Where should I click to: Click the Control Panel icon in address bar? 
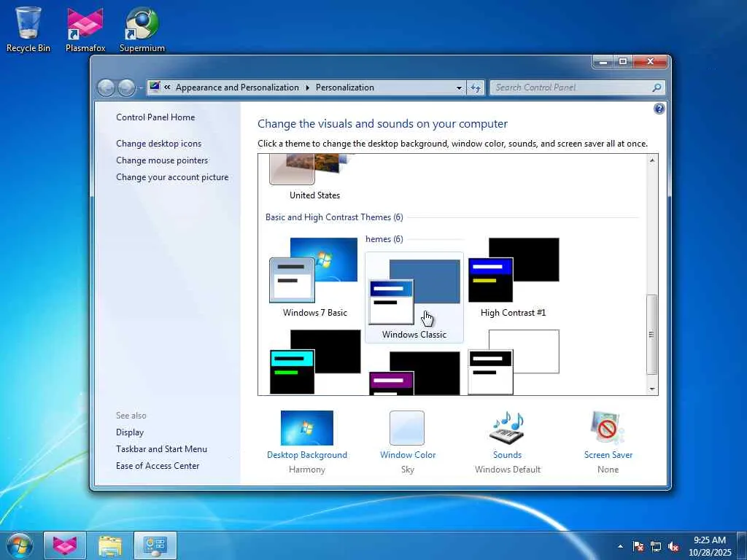(155, 87)
